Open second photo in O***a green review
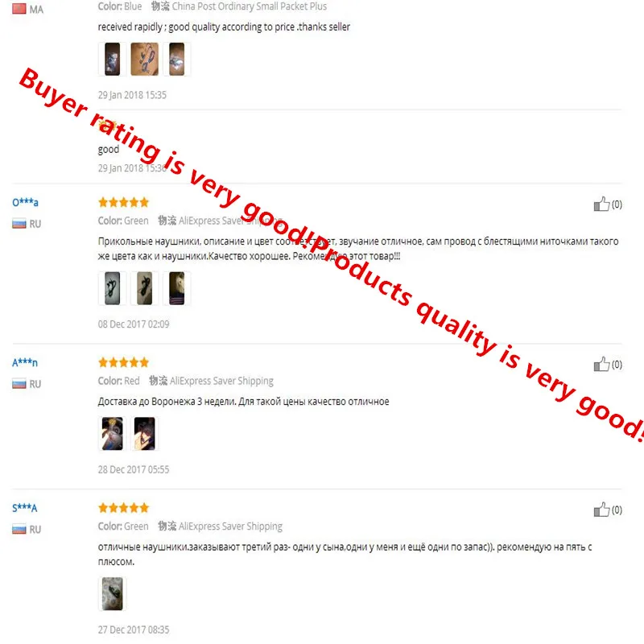 click(145, 288)
